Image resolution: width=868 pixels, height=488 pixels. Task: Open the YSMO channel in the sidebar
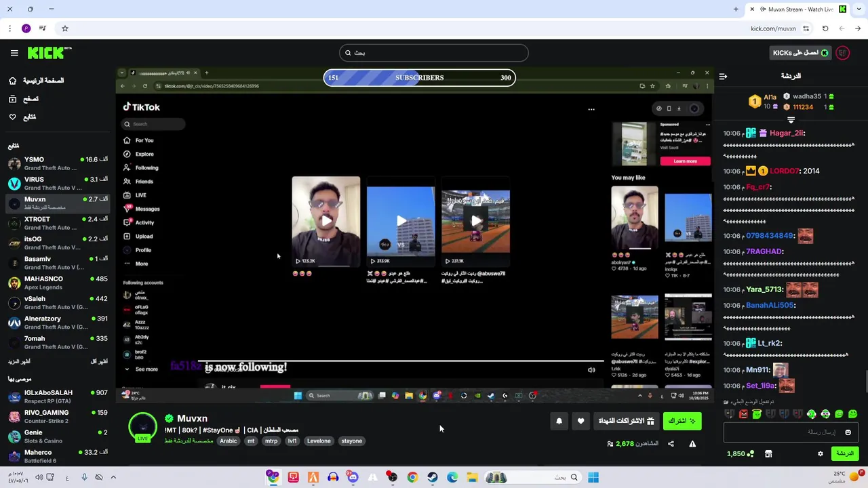pos(58,163)
